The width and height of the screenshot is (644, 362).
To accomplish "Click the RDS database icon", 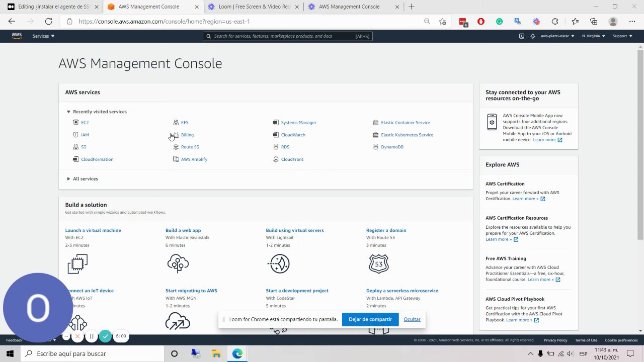I will click(276, 147).
